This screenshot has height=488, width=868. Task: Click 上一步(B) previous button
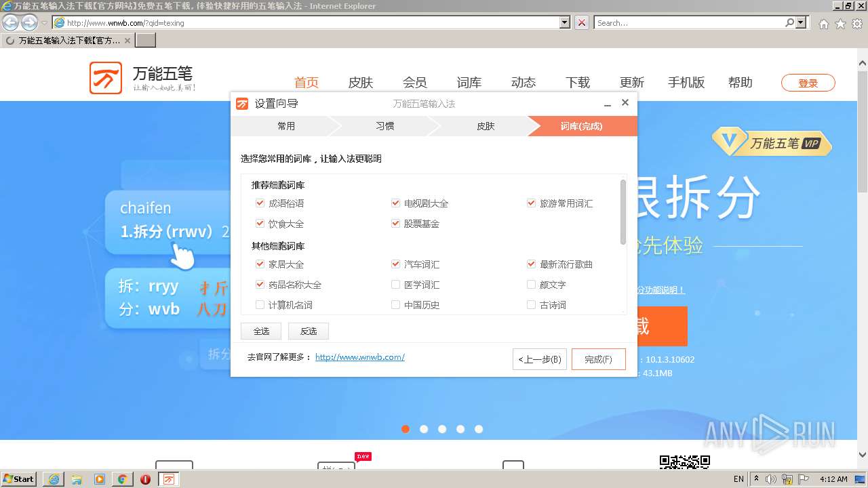click(x=540, y=359)
